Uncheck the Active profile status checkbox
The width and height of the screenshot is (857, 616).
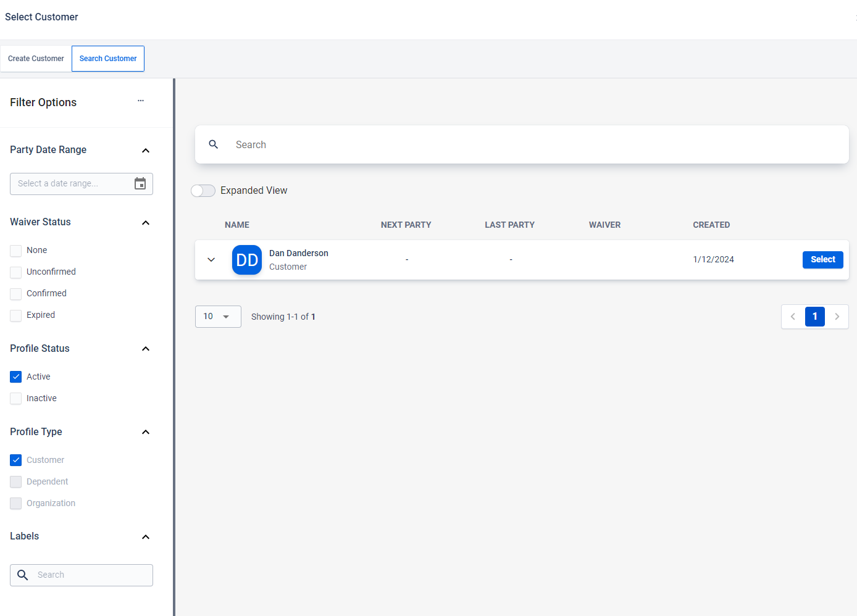pyautogui.click(x=16, y=377)
